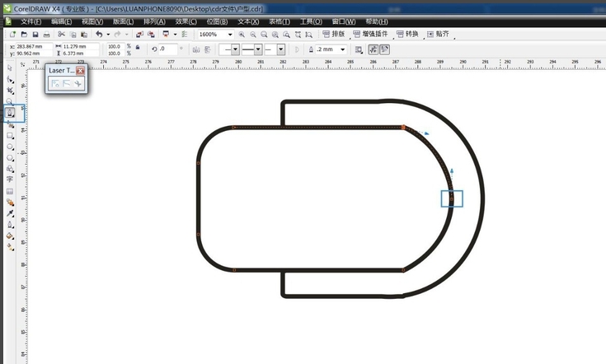Choose the Rectangle tool
This screenshot has width=606, height=364.
10,135
